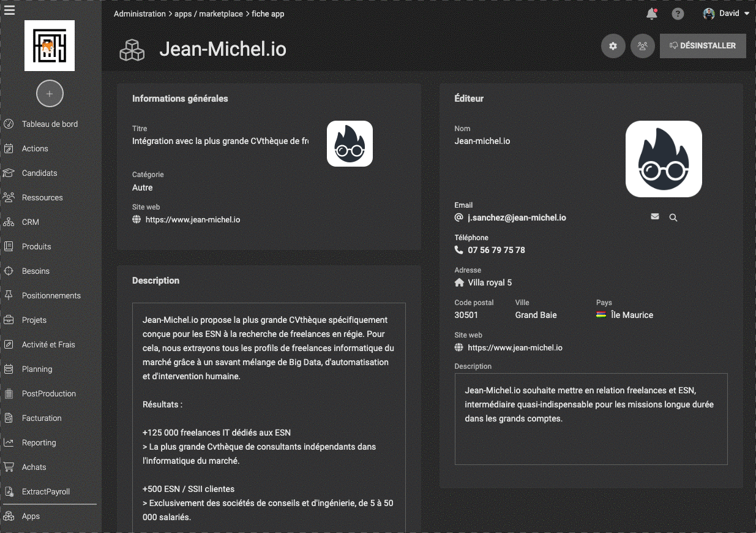This screenshot has width=756, height=533.
Task: Go to Candidats module
Action: click(39, 173)
